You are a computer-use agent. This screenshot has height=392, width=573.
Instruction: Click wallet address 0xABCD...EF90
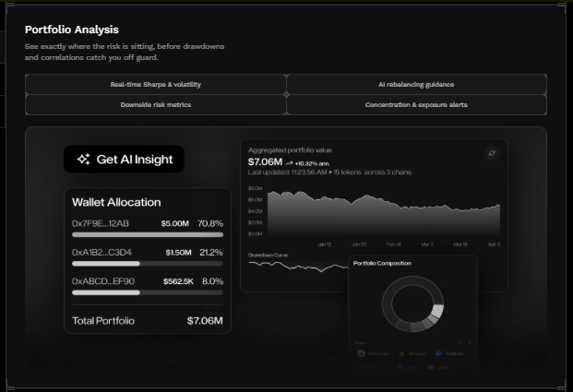(103, 281)
